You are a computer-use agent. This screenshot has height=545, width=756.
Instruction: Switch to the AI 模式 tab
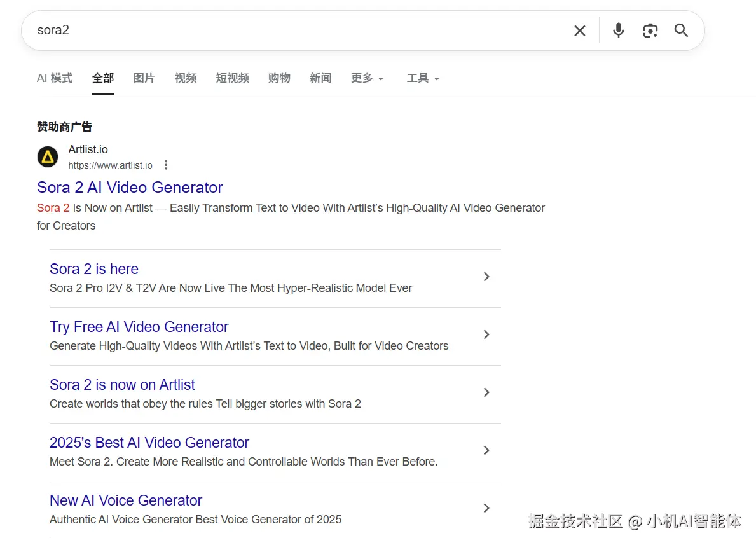tap(55, 78)
